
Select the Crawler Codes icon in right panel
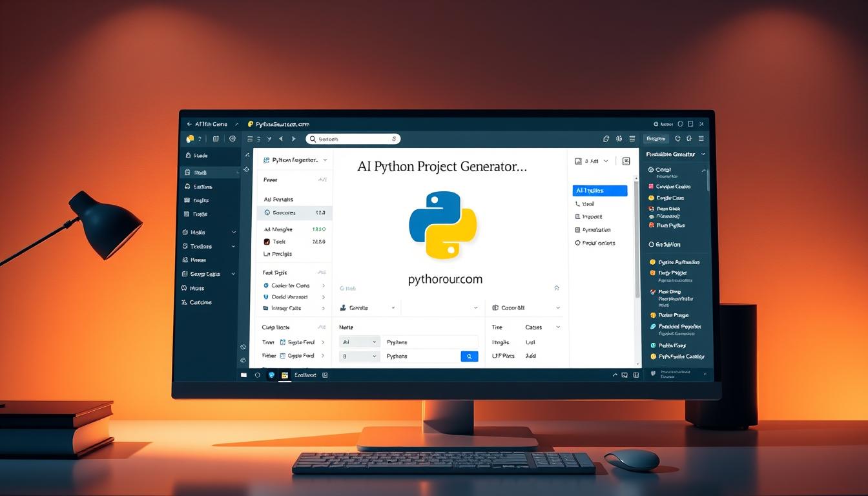[652, 186]
